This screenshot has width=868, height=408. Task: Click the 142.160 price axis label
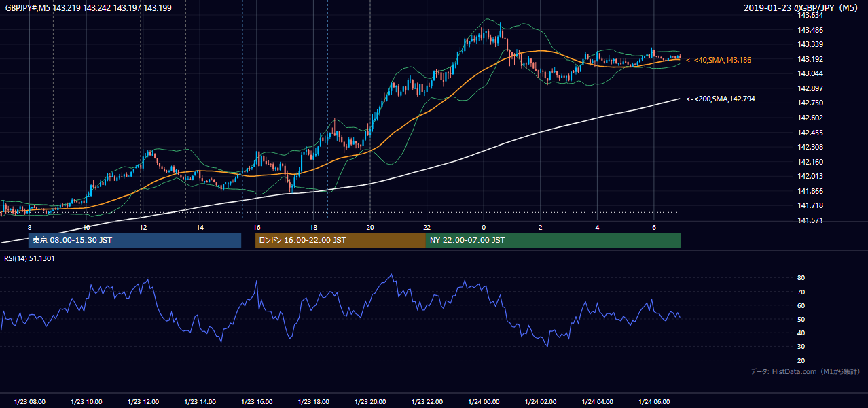(810, 162)
